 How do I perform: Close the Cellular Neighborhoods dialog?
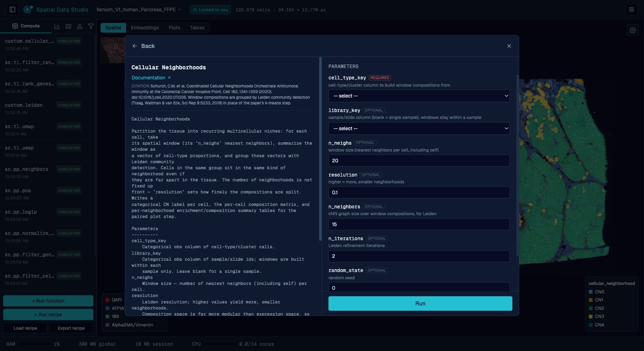(x=509, y=46)
